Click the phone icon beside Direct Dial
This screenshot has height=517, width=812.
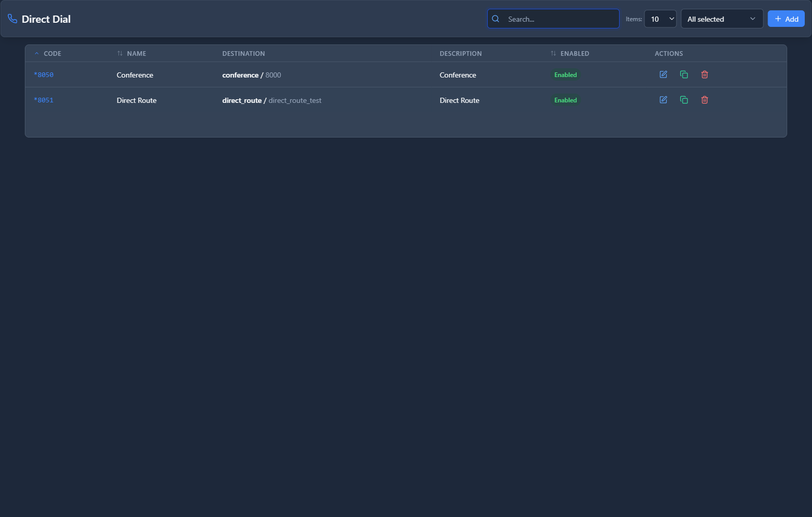tap(12, 19)
